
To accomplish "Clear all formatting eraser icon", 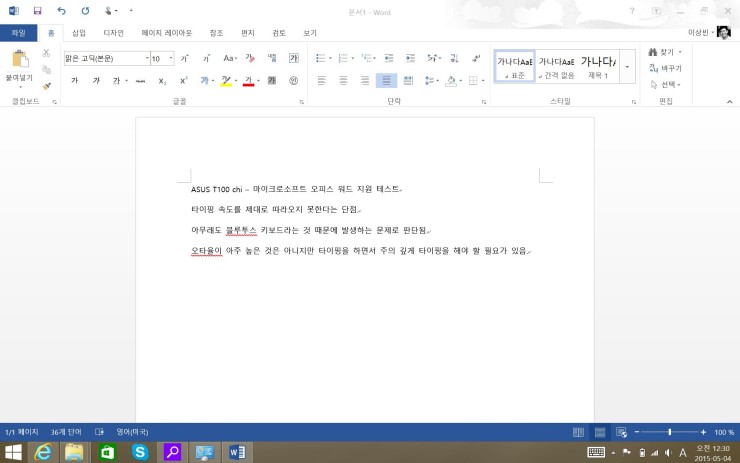I will coord(250,58).
